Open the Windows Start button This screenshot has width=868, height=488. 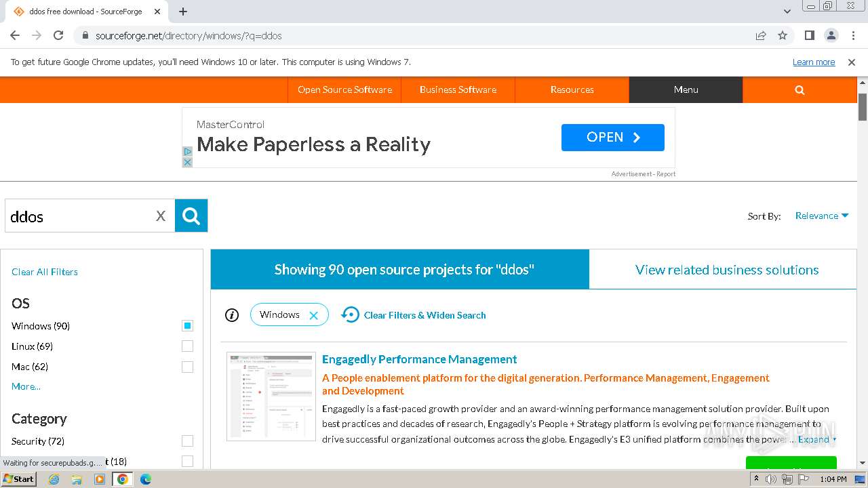tap(19, 479)
